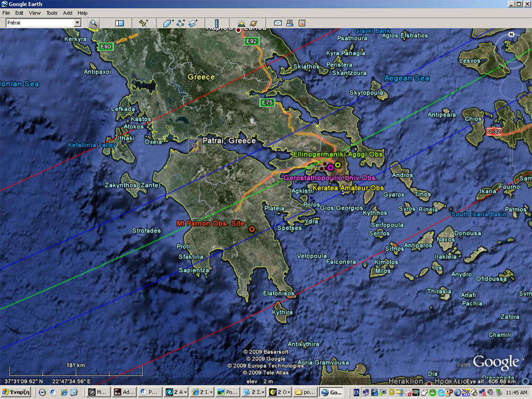Expand the Patrai search dropdown arrow
The width and height of the screenshot is (532, 399).
point(77,23)
